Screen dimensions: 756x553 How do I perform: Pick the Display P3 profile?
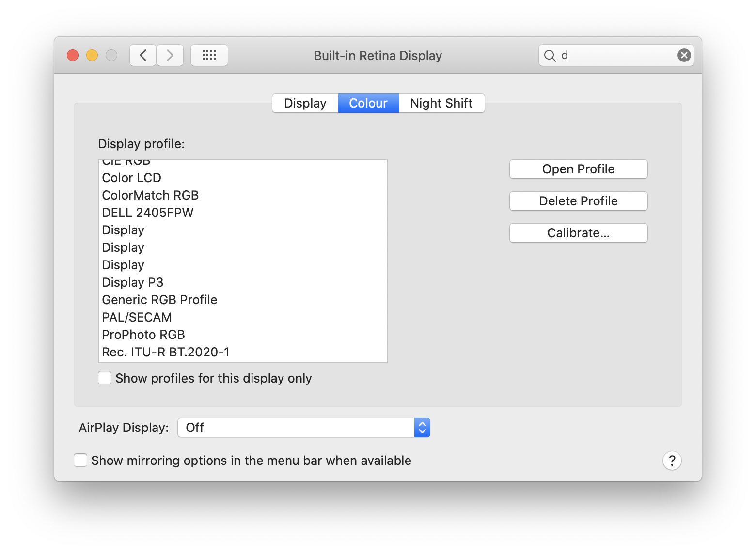click(x=243, y=282)
